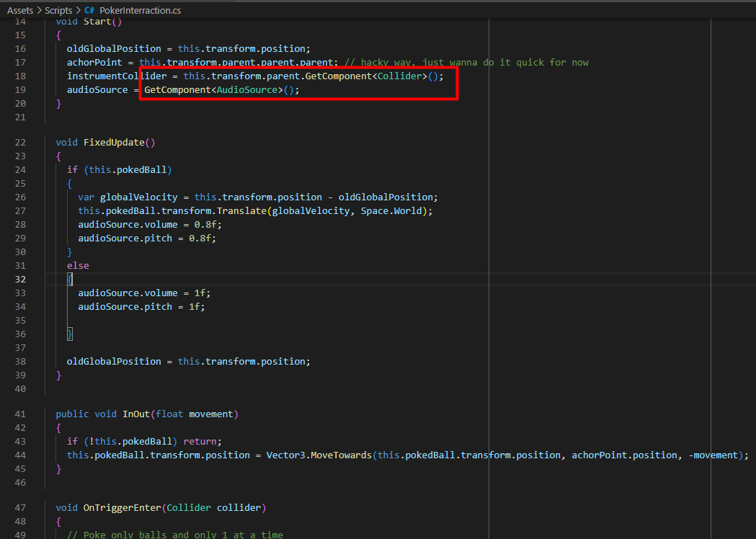Click the 'else' keyword on line 31
Image resolution: width=756 pixels, height=539 pixels.
(x=78, y=266)
